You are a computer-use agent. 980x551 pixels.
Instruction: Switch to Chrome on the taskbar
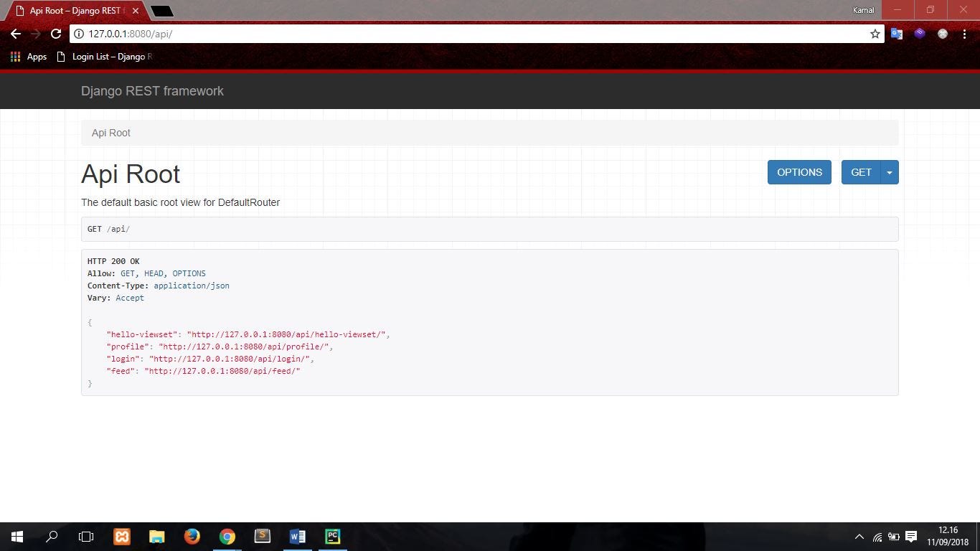point(227,537)
